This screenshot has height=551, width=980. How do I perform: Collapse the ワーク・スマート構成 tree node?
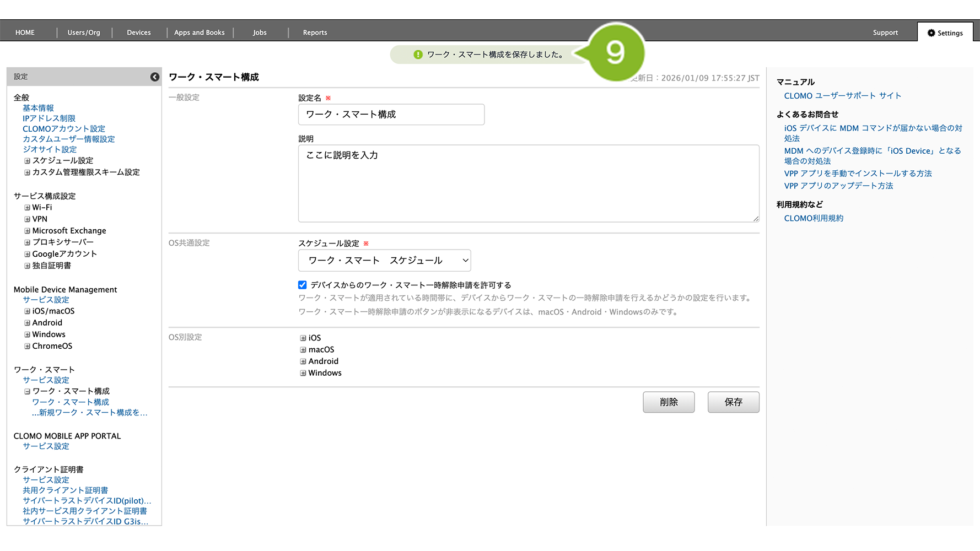point(27,392)
